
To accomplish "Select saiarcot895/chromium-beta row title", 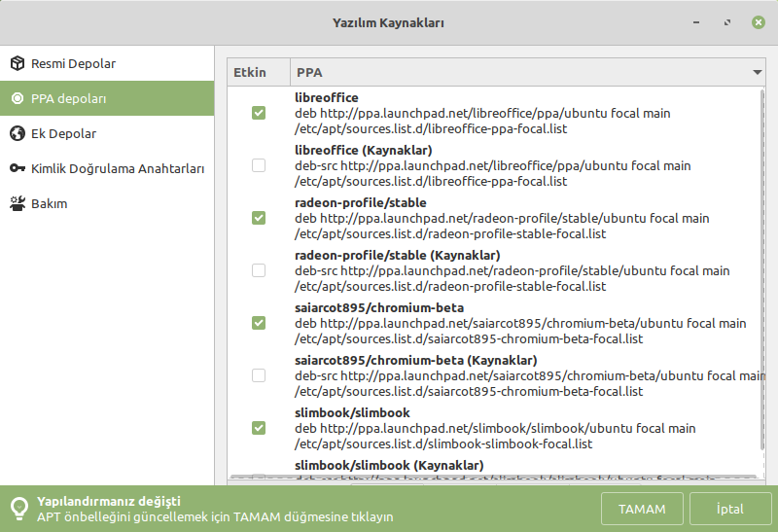I will coord(379,307).
